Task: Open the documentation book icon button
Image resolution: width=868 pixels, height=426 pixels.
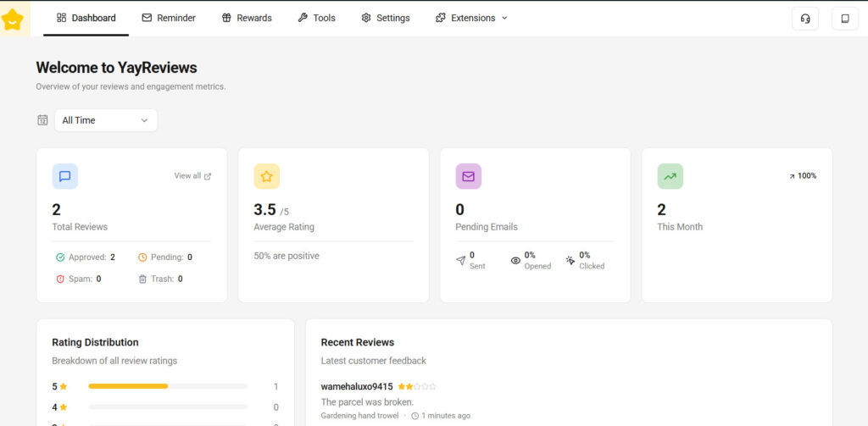Action: 845,19
